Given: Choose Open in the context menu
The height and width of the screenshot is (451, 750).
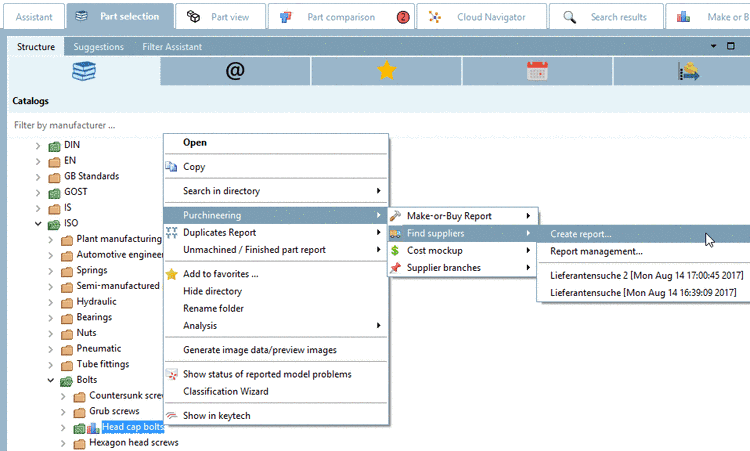Looking at the screenshot, I should (276, 143).
